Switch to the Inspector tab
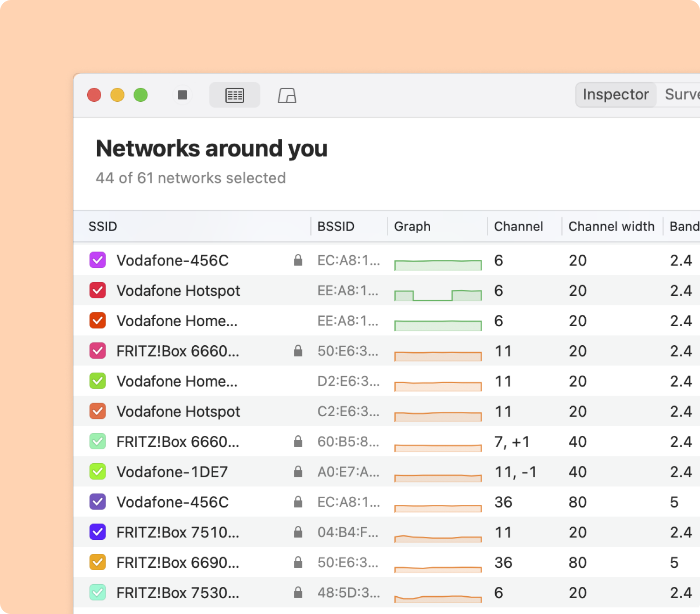 pos(616,94)
